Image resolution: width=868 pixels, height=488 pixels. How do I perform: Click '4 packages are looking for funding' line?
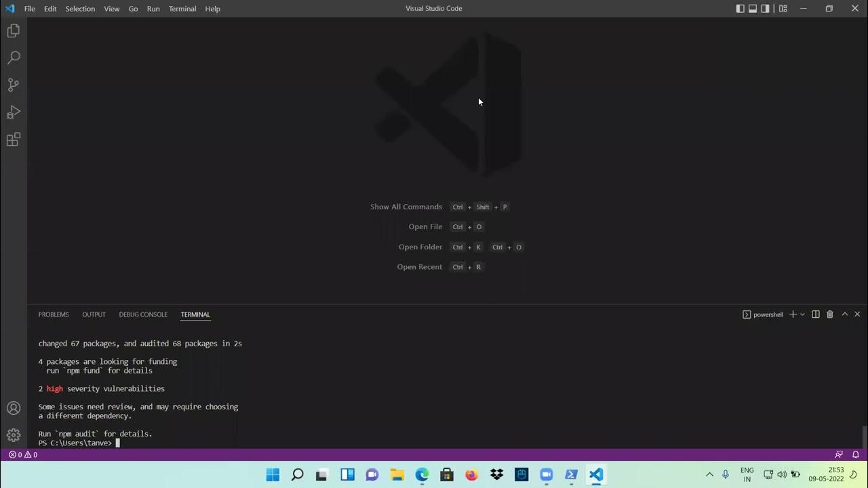[x=108, y=362]
